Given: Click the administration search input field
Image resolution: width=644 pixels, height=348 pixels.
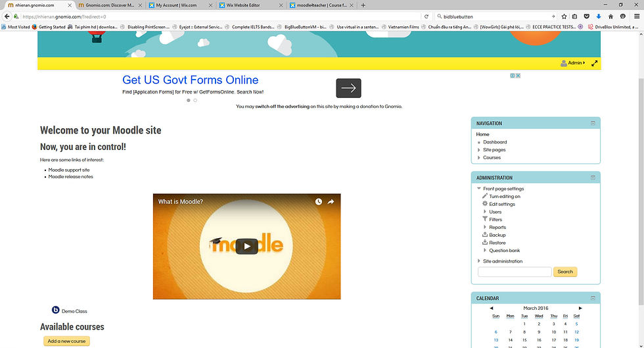Looking at the screenshot, I should pos(515,272).
